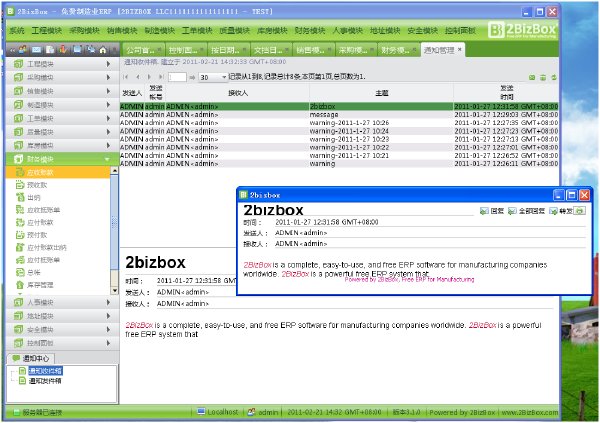Open 安全模块 in the top menu bar
600x423 pixels.
pos(422,30)
